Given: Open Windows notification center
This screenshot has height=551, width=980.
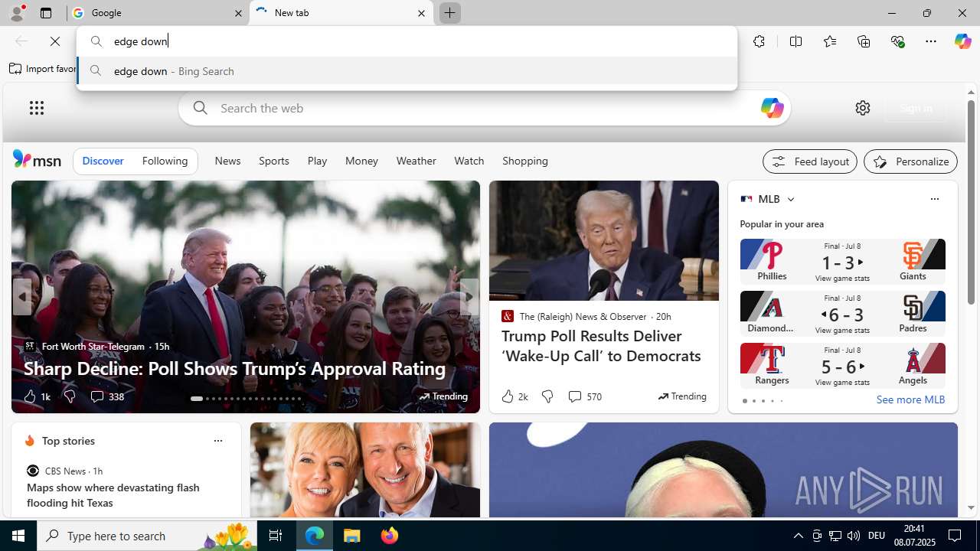Looking at the screenshot, I should [x=955, y=536].
